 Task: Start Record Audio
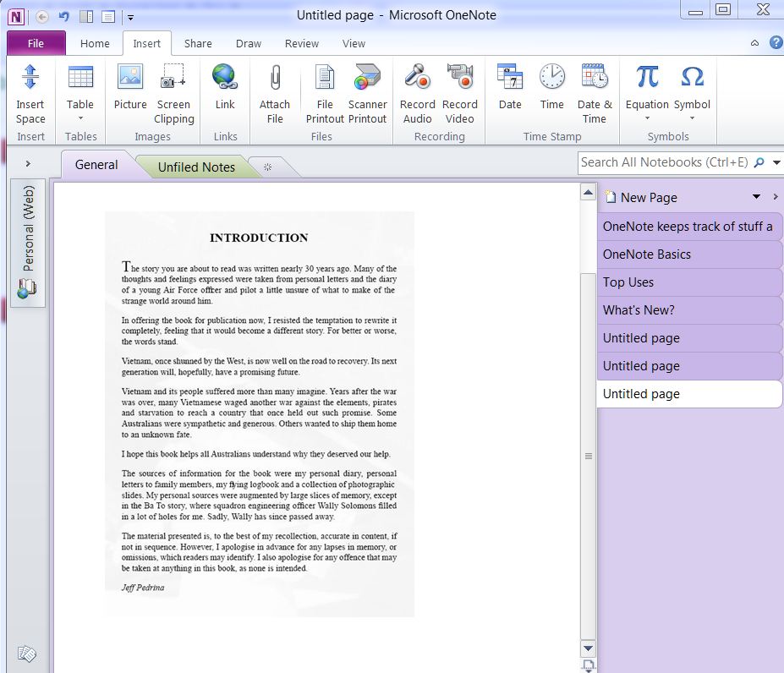click(x=417, y=94)
